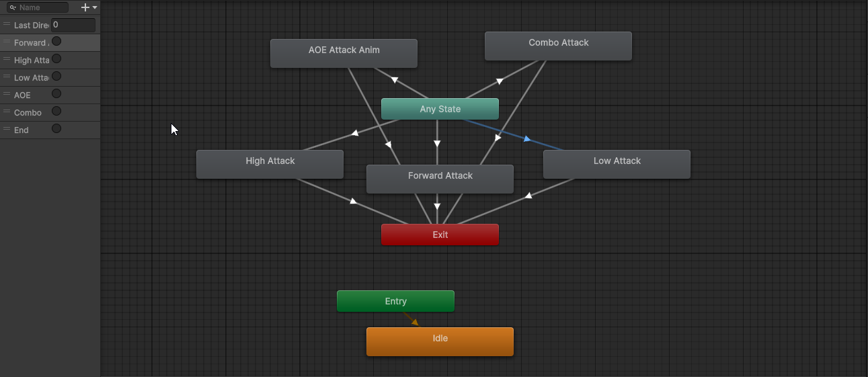Click the Any State to Forward Attack transition arrow
This screenshot has width=868, height=377.
pos(437,143)
